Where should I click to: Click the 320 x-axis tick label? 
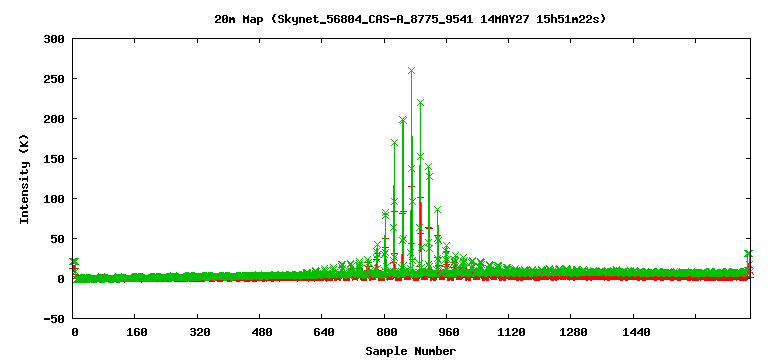pos(200,332)
